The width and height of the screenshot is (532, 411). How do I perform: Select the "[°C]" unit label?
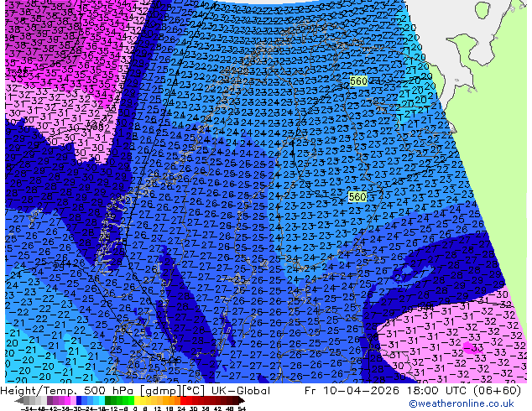(194, 391)
